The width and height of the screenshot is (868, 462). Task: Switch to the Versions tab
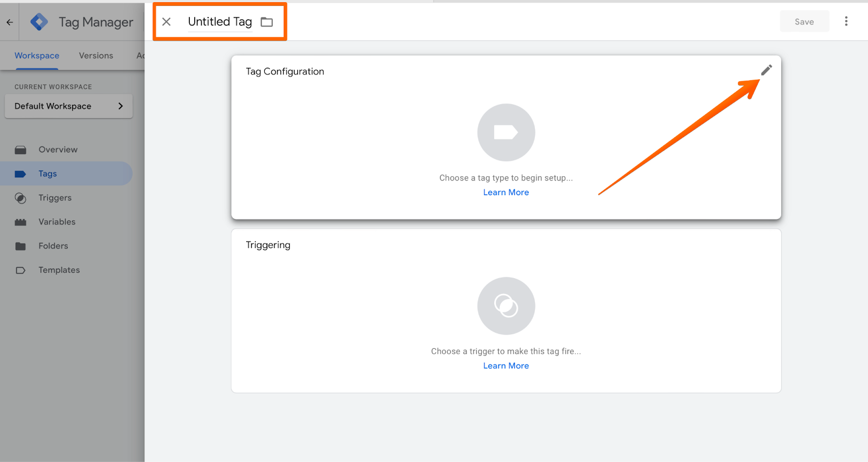(96, 56)
